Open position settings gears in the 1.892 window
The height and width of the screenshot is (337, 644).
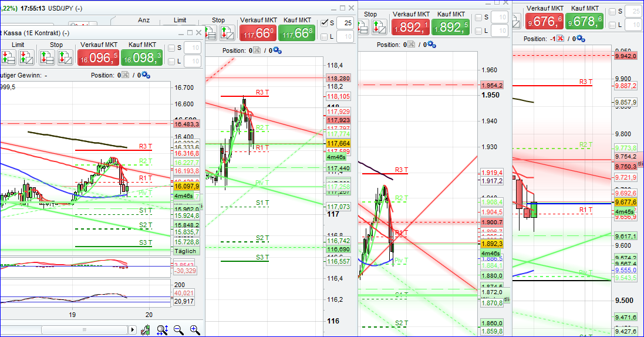(x=431, y=45)
